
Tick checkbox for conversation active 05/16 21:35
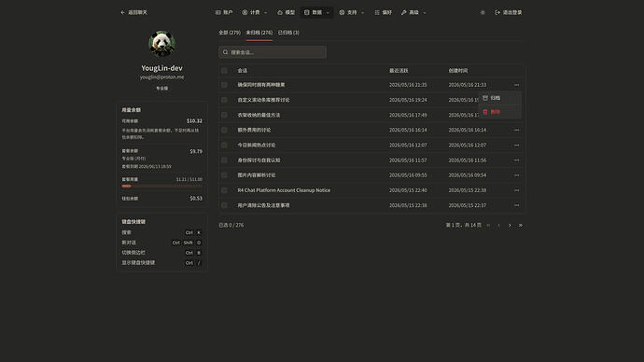pyautogui.click(x=224, y=85)
